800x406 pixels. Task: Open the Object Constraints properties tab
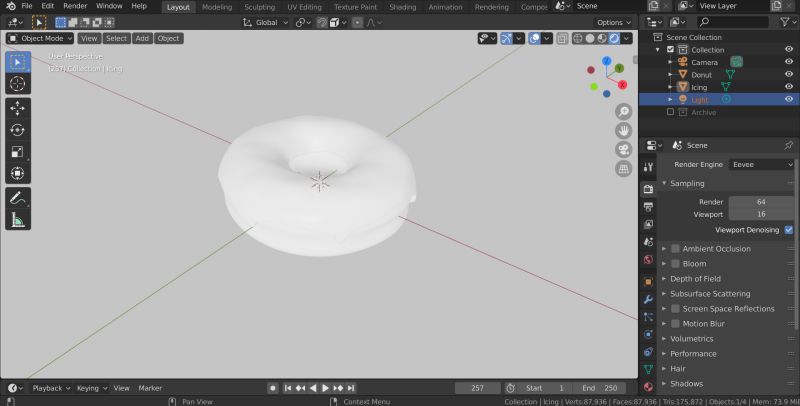point(648,352)
